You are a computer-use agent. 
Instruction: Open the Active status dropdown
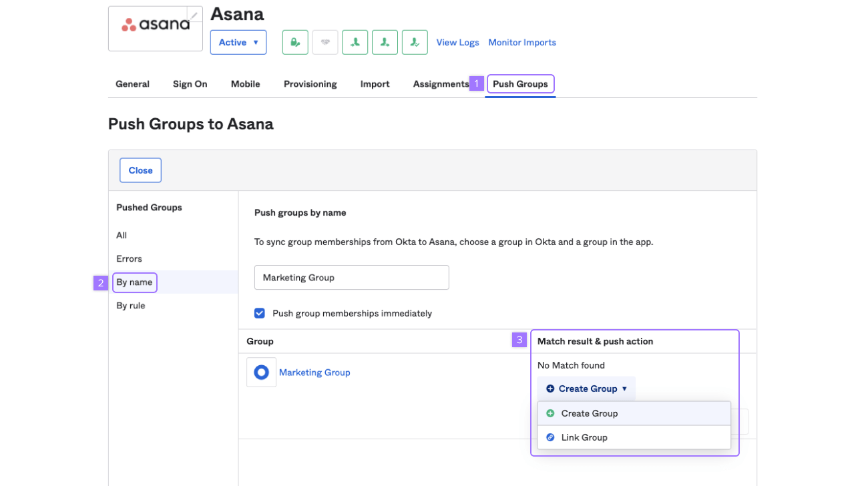238,42
